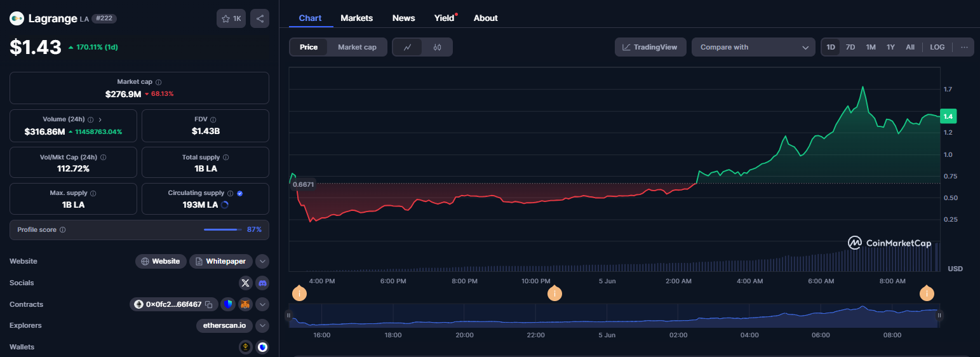
Task: Click the MetaMask fox icon
Action: [x=245, y=304]
